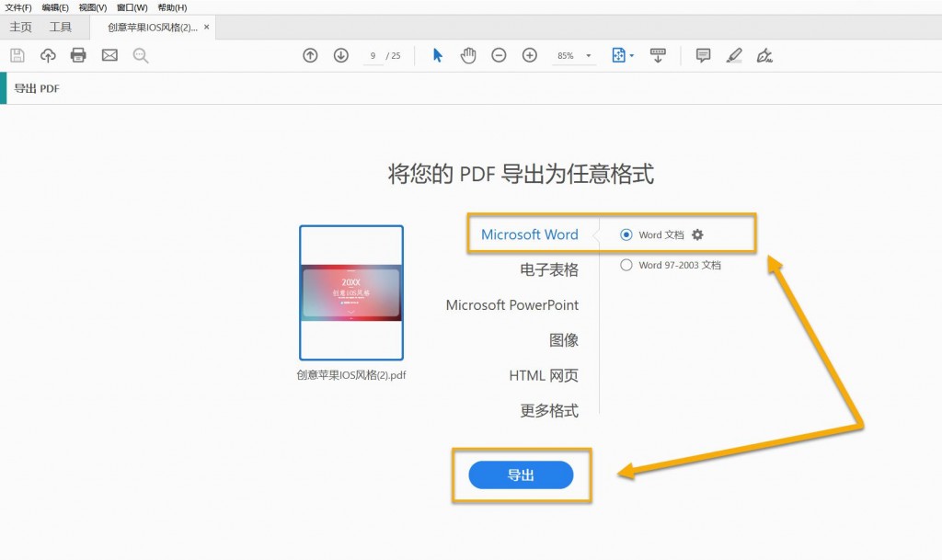The width and height of the screenshot is (942, 560).
Task: Choose HTML 网页 export format
Action: (x=544, y=376)
